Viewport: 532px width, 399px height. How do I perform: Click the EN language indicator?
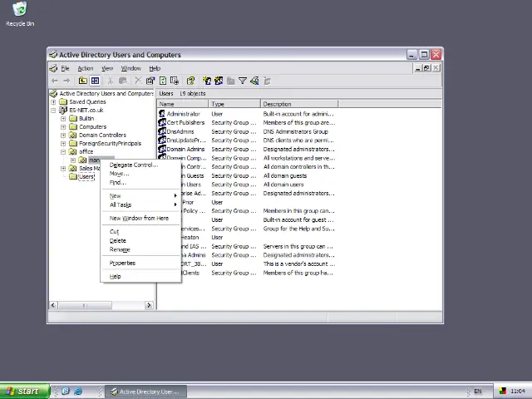click(478, 392)
